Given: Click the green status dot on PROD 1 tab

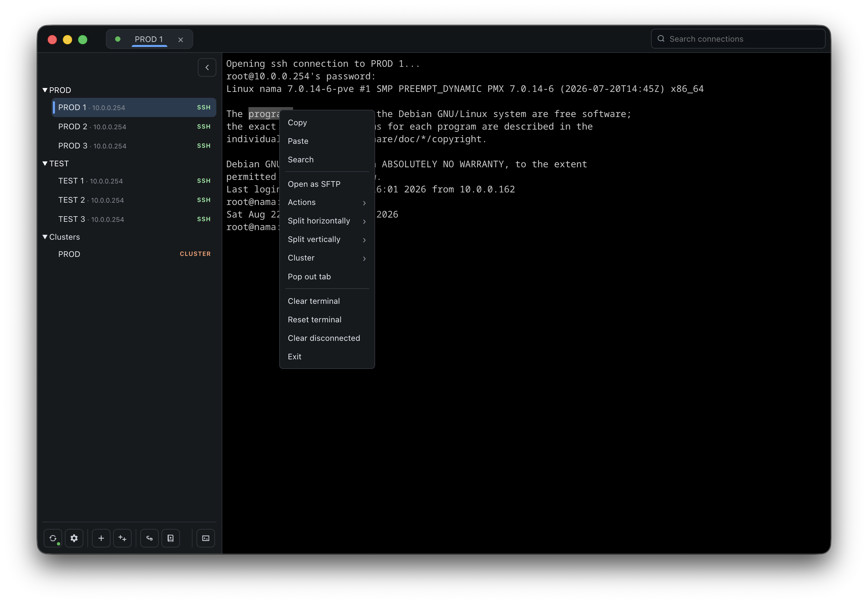Looking at the screenshot, I should pos(118,39).
